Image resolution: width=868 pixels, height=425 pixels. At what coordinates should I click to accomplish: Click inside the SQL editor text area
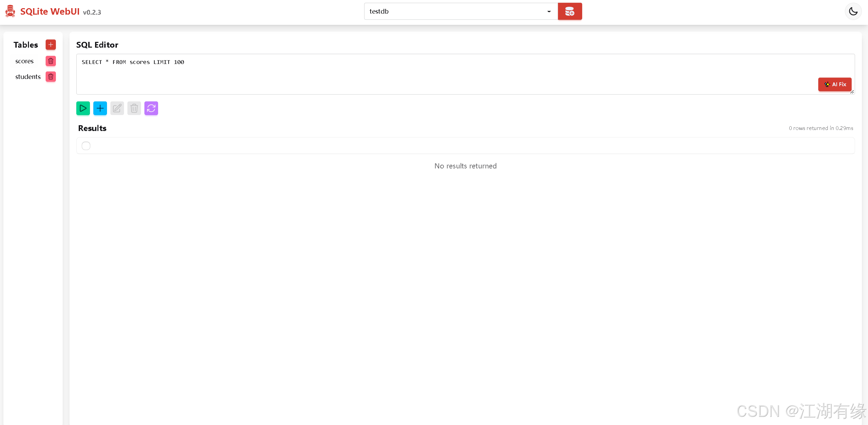(x=465, y=74)
